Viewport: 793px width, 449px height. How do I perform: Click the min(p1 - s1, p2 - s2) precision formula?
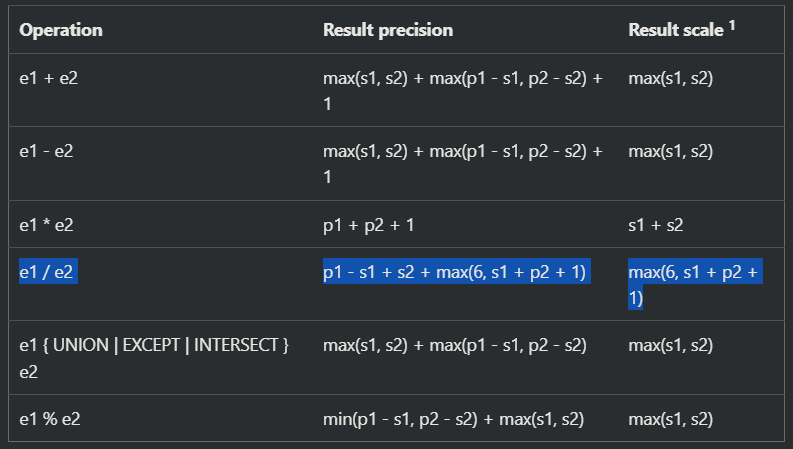(x=453, y=418)
